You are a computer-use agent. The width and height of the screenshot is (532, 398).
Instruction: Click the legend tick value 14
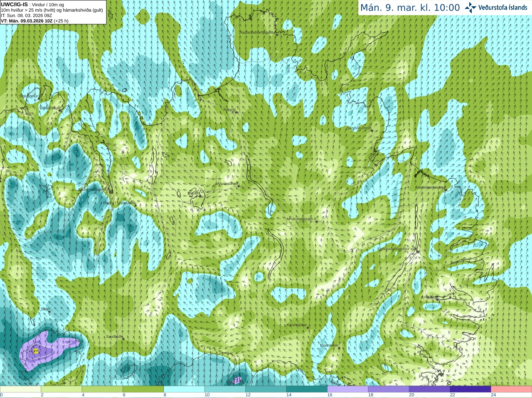[x=289, y=395]
